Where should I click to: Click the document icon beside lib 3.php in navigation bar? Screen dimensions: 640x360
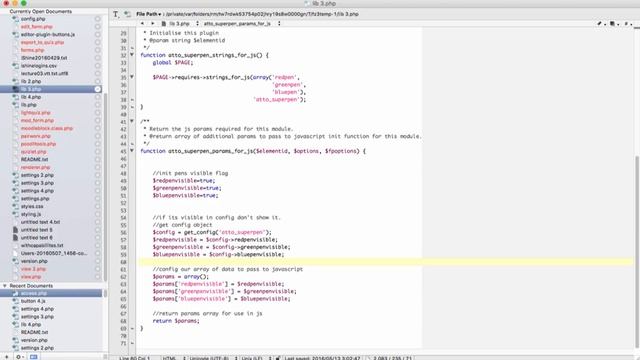[164, 24]
